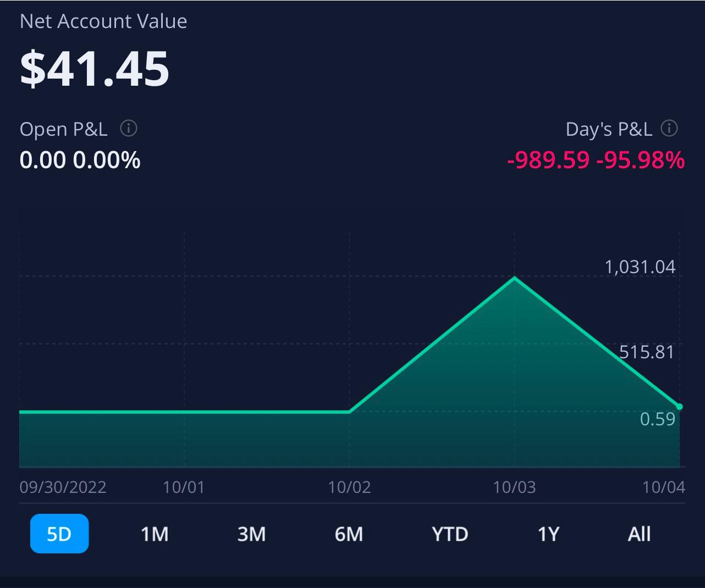Image resolution: width=705 pixels, height=588 pixels.
Task: Select the 5D time range tab
Action: pos(59,534)
